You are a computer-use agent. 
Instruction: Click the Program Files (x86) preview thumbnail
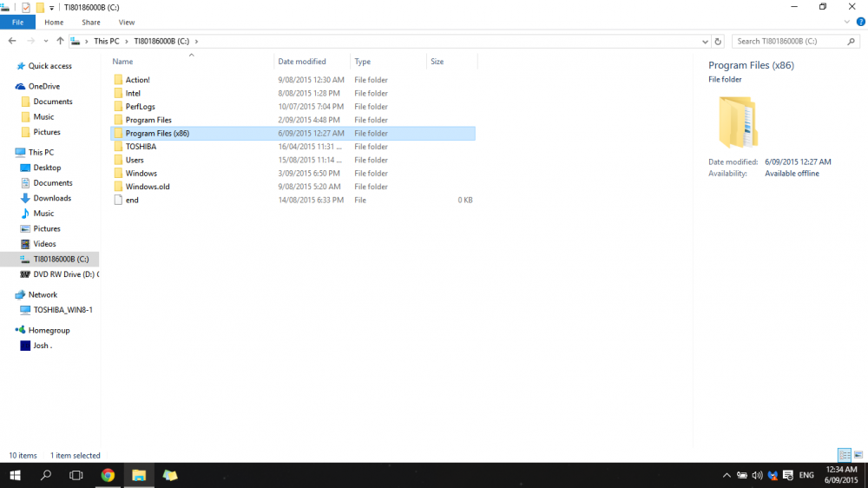737,122
